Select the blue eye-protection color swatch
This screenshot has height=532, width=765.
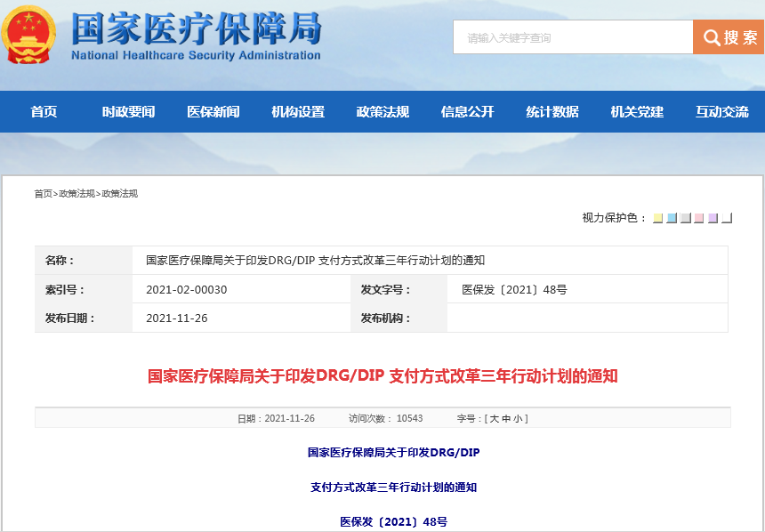[x=672, y=218]
